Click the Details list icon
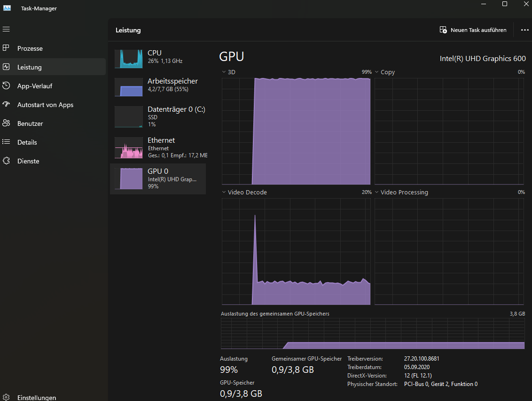Screen dimensions: 532x401 [6, 142]
